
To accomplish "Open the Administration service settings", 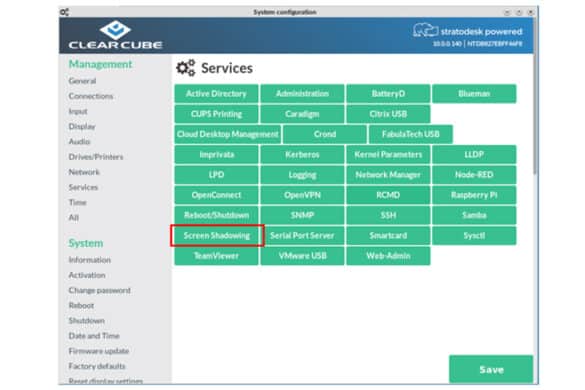I will point(302,94).
